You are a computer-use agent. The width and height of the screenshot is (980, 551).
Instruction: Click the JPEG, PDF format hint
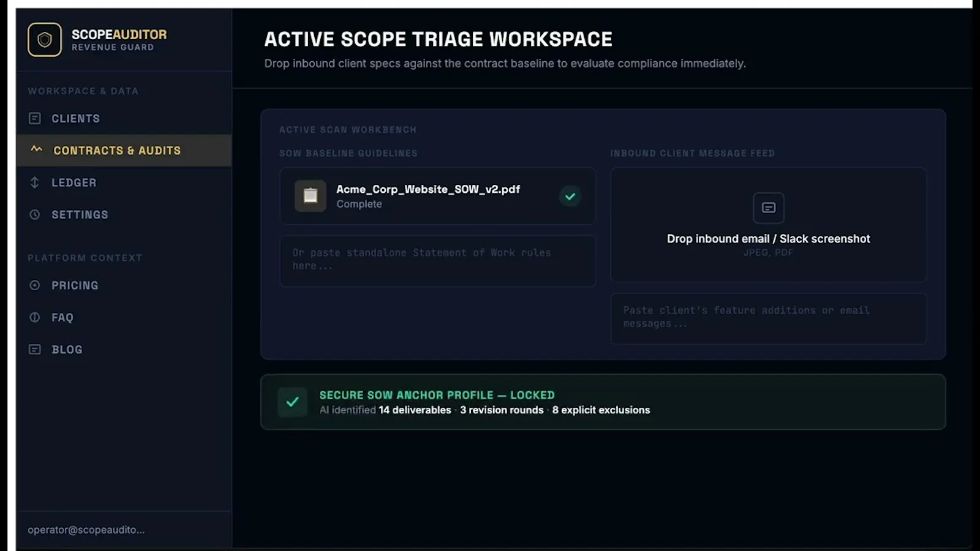click(x=768, y=252)
